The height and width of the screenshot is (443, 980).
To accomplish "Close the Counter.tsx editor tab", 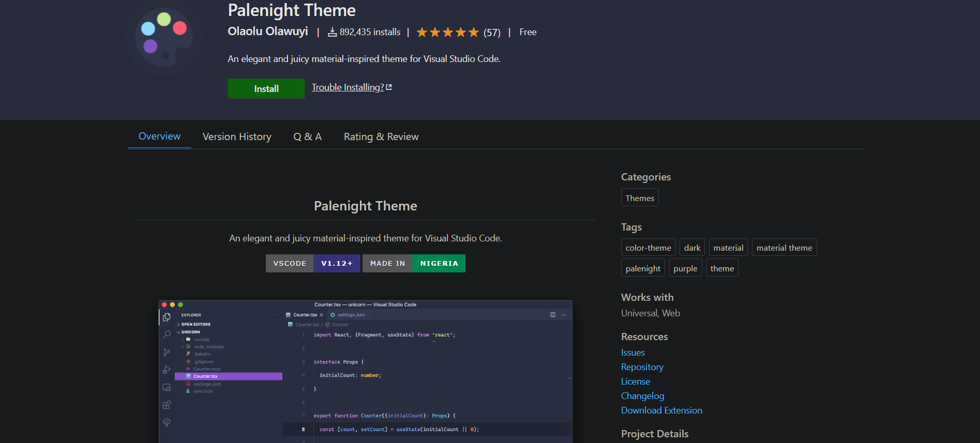I will click(x=321, y=315).
